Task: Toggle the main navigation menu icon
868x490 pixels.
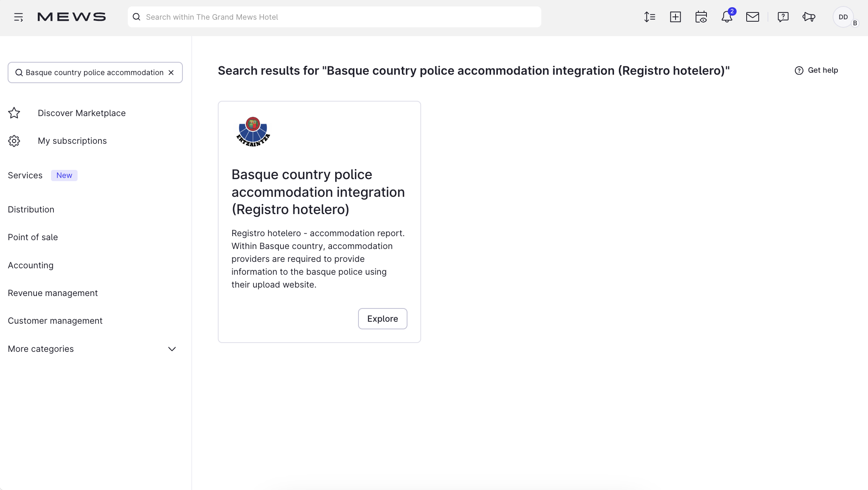Action: [18, 17]
